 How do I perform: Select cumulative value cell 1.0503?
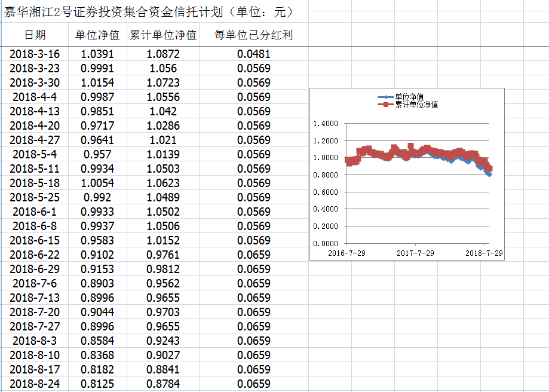tap(163, 169)
